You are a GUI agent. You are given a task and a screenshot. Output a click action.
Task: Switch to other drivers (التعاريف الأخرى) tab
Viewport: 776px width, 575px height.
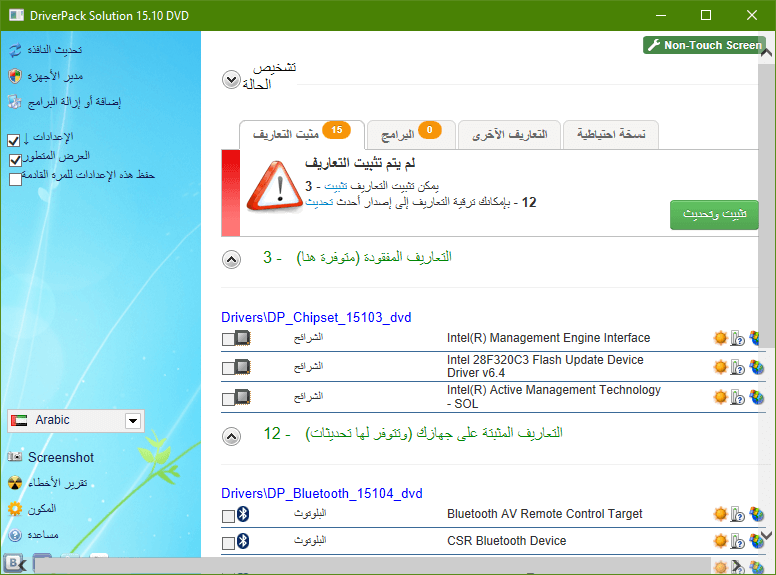click(509, 134)
